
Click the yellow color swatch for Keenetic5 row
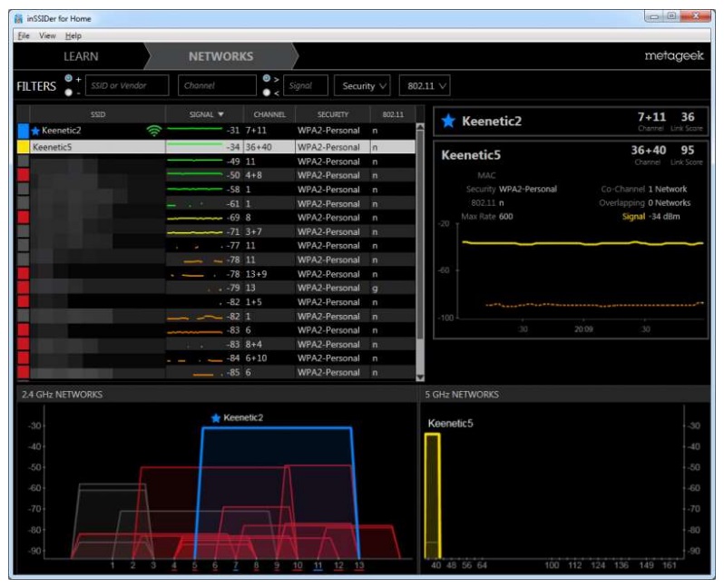(x=23, y=147)
